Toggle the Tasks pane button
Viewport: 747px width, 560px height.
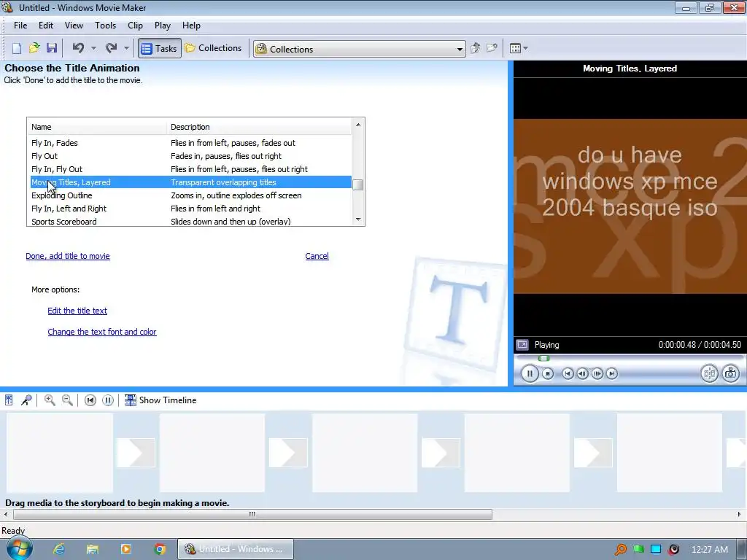pos(160,48)
